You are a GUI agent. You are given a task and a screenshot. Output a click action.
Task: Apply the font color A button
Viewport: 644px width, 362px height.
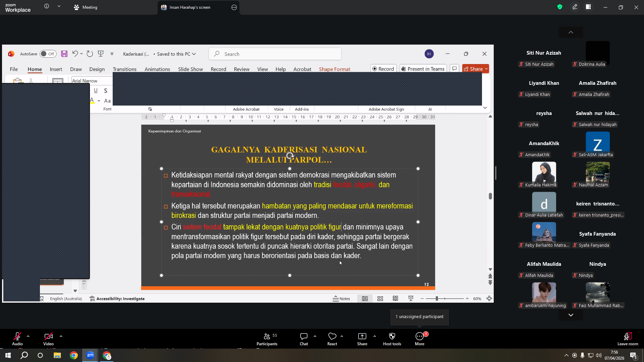[x=92, y=101]
